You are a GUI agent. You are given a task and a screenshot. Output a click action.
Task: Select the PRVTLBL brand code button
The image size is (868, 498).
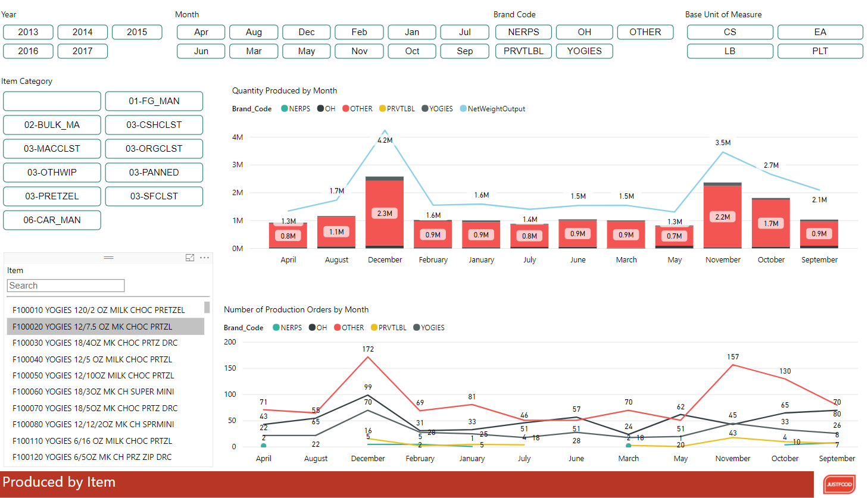coord(523,51)
